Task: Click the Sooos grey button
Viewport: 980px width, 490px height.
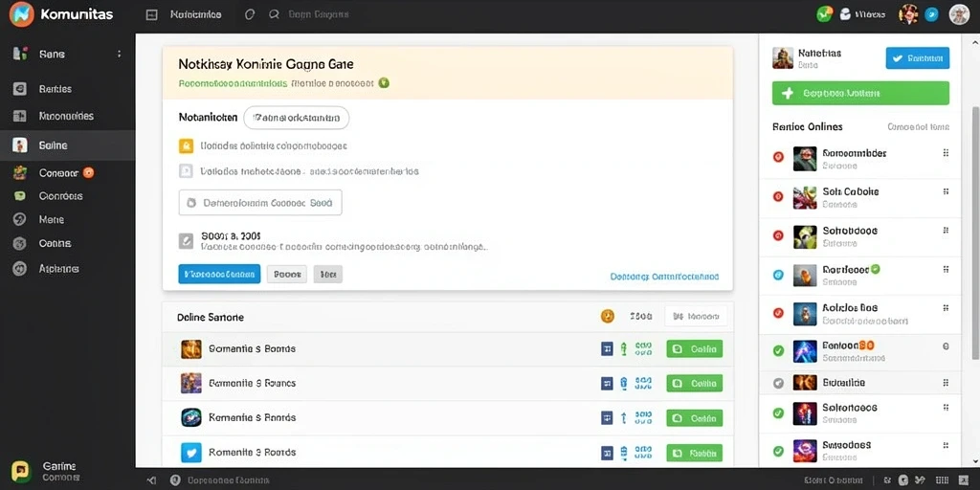Action: (x=287, y=274)
